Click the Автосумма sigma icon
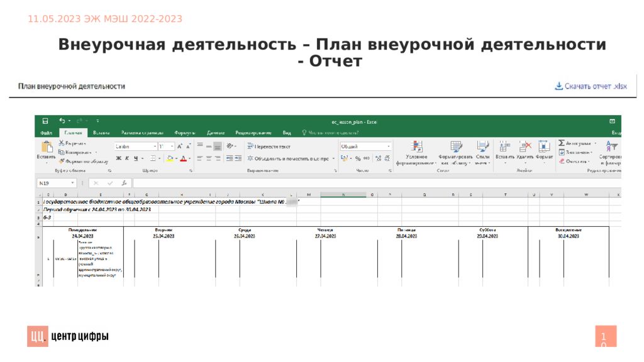 (x=562, y=143)
